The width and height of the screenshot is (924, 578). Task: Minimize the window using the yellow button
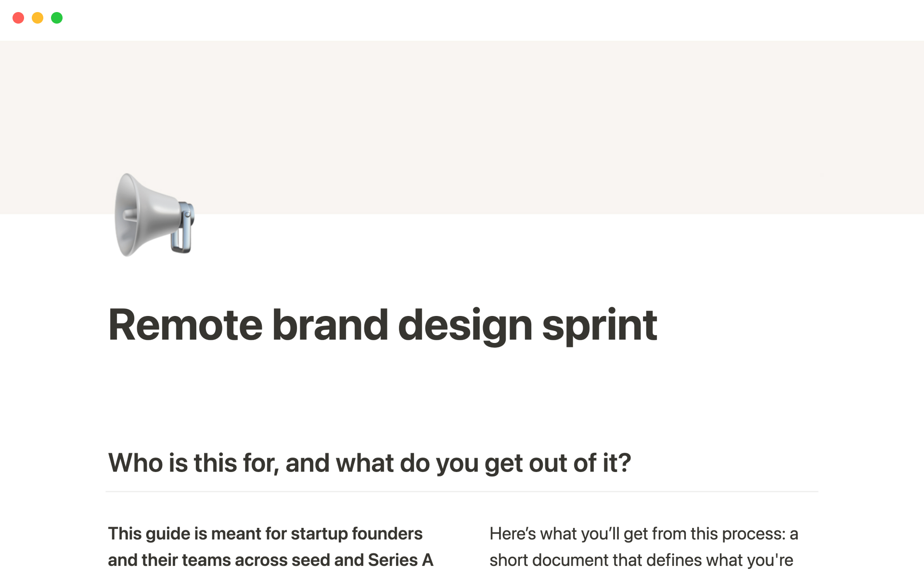[x=38, y=18]
